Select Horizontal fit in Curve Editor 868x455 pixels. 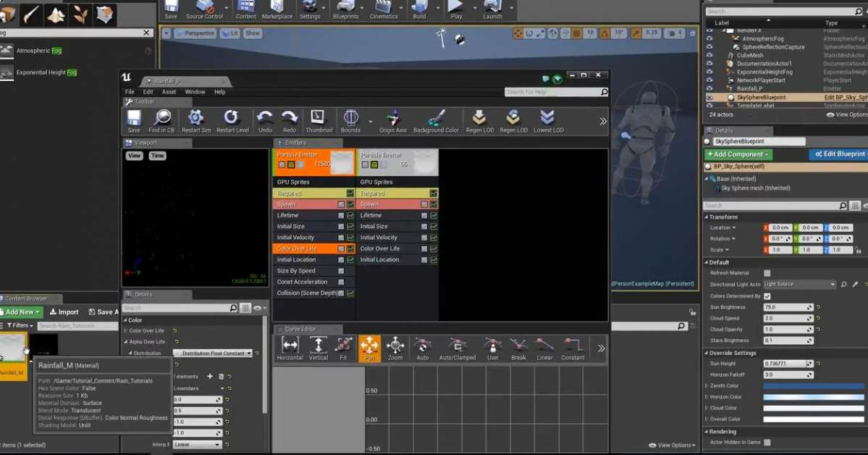[x=290, y=348]
